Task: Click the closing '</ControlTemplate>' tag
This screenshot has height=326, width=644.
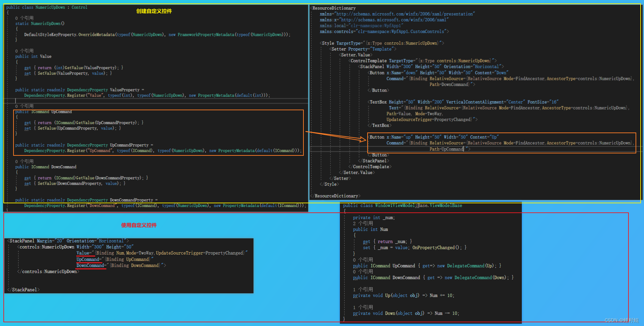Action: coord(370,167)
